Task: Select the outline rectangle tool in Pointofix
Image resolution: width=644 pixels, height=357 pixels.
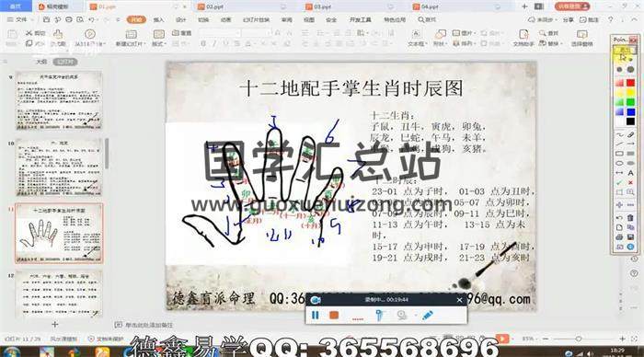Action: [619, 154]
